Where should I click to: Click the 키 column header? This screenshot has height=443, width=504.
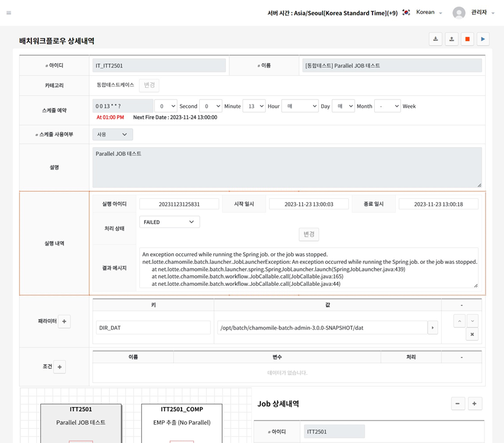154,305
